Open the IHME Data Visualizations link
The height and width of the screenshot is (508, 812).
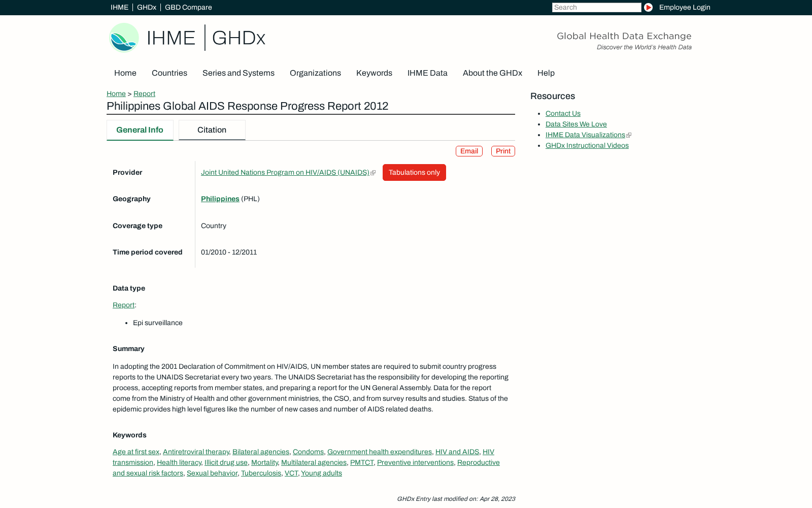pos(585,135)
